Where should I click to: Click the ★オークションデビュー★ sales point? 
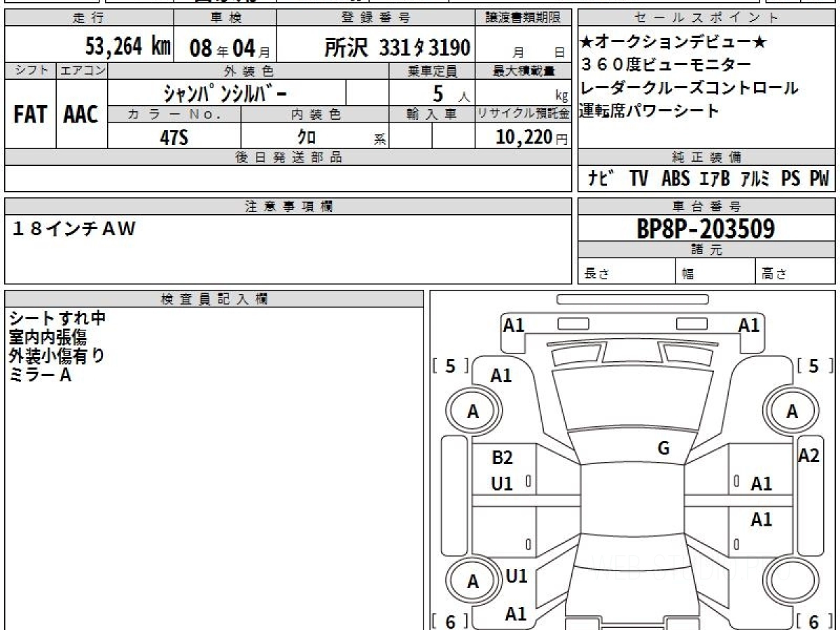coord(673,43)
